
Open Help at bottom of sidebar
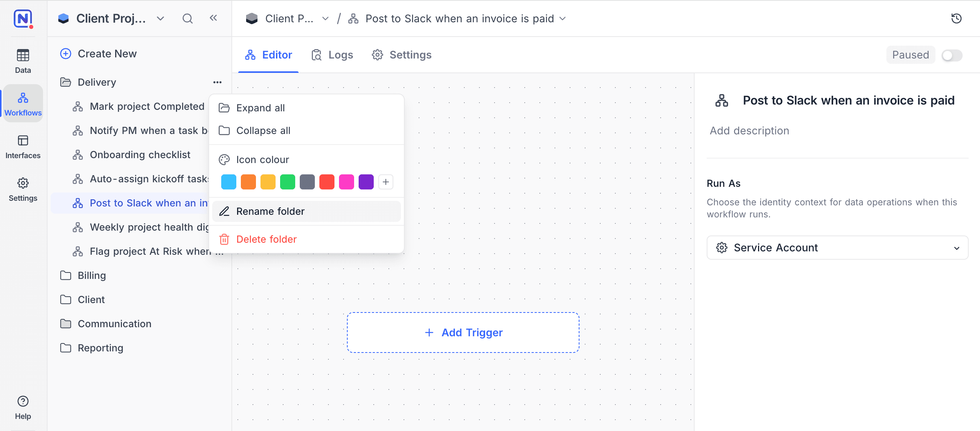[23, 408]
